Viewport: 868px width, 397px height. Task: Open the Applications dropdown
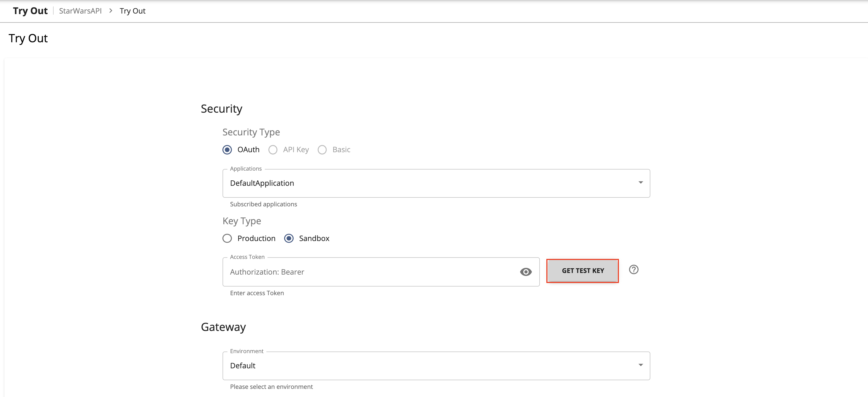[x=436, y=183]
